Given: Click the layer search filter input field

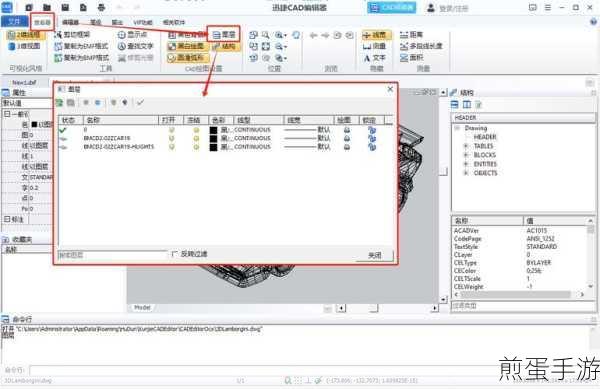Looking at the screenshot, I should click(x=112, y=254).
